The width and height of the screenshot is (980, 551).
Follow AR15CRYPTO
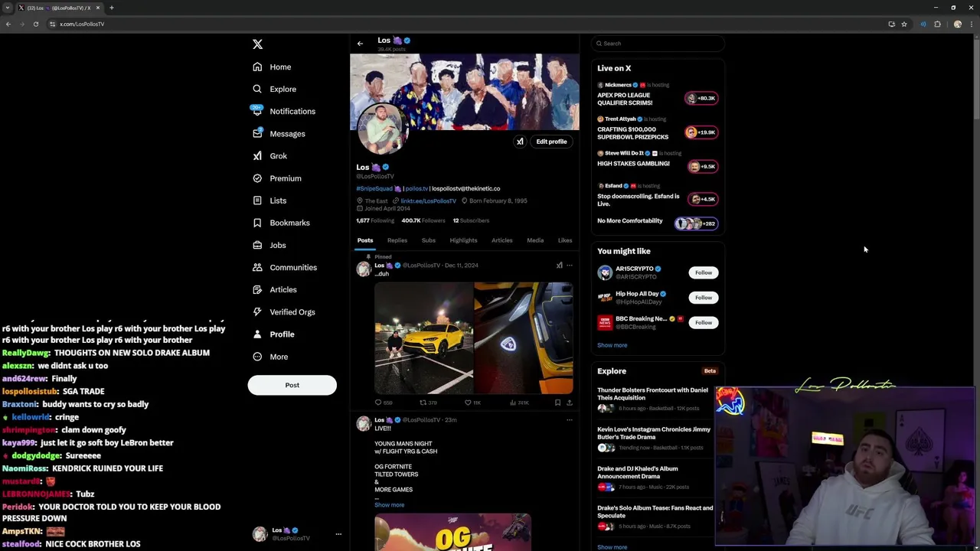coord(703,272)
